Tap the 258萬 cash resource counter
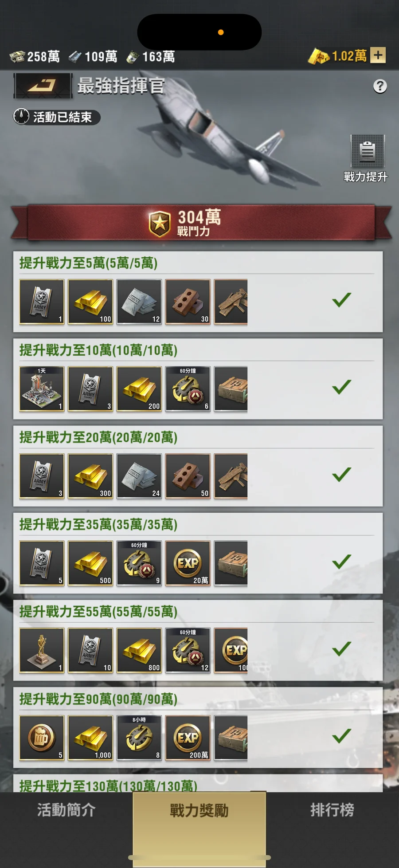The image size is (399, 868). click(x=35, y=56)
